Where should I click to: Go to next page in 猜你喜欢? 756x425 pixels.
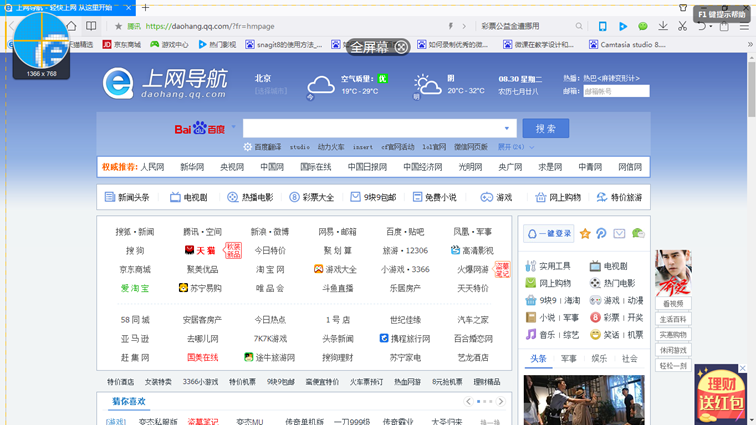click(500, 401)
